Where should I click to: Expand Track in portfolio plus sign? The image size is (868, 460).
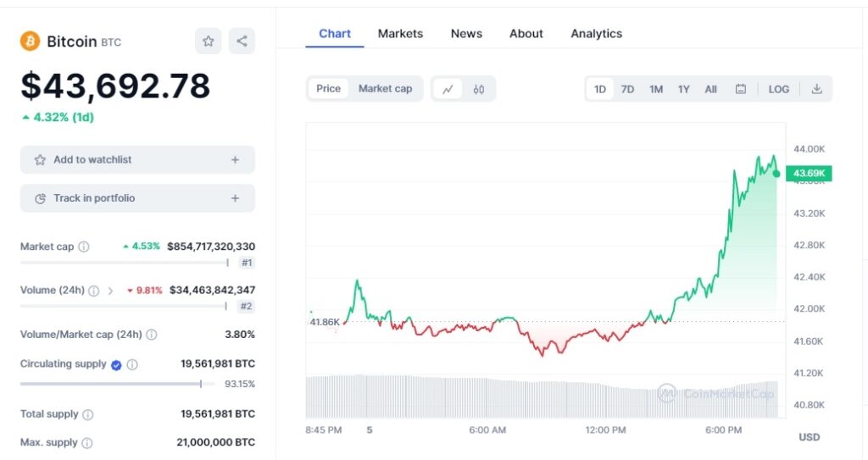point(236,198)
